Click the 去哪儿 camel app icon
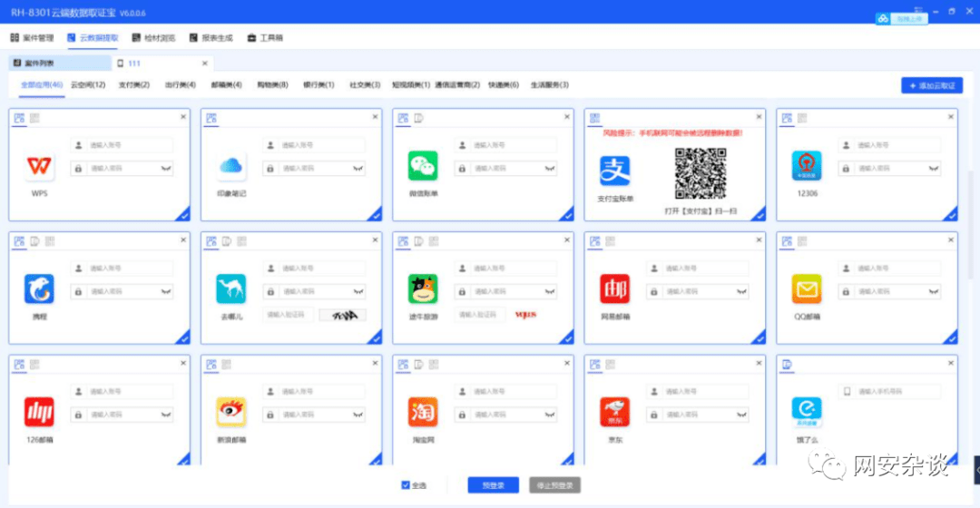This screenshot has width=980, height=508. 230,288
